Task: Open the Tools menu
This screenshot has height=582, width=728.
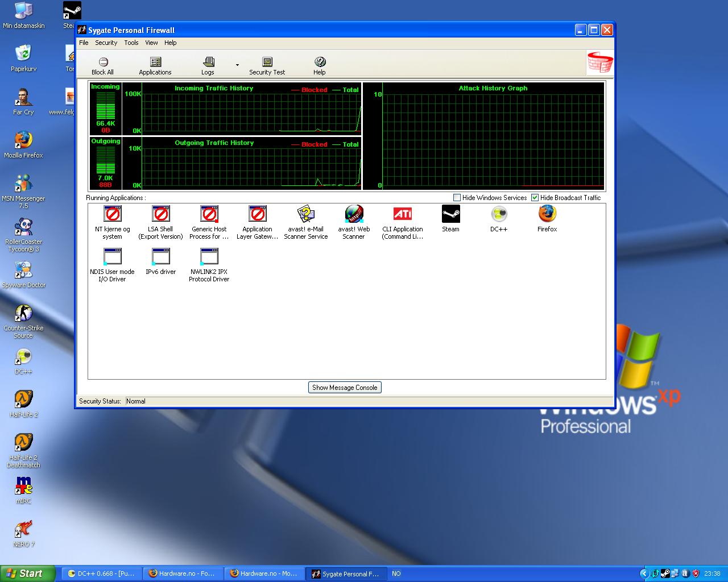Action: pyautogui.click(x=131, y=43)
